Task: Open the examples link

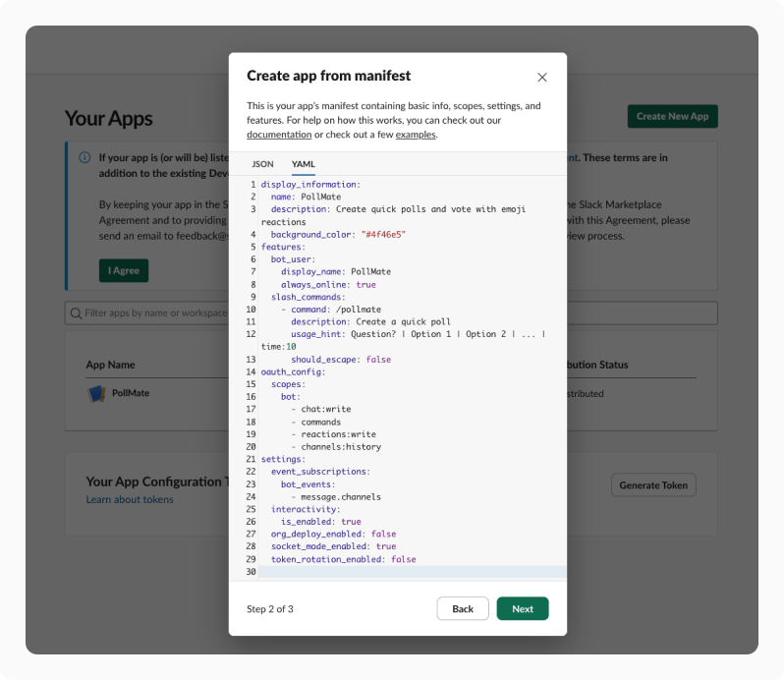Action: coord(416,135)
